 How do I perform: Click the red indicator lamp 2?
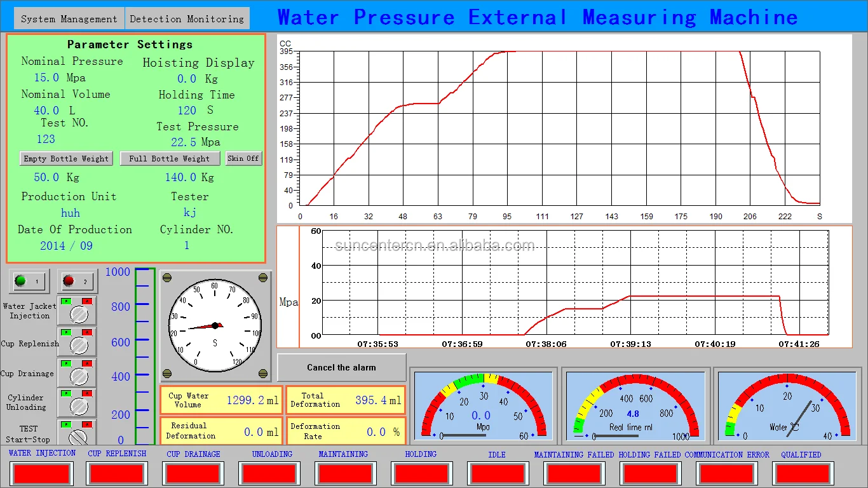point(76,281)
